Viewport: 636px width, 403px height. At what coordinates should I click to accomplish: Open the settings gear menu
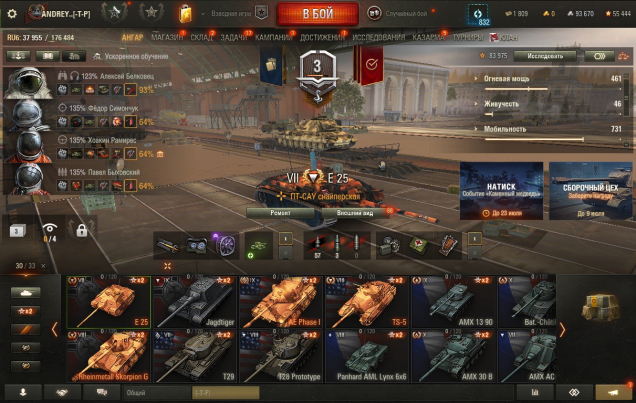pos(12,14)
